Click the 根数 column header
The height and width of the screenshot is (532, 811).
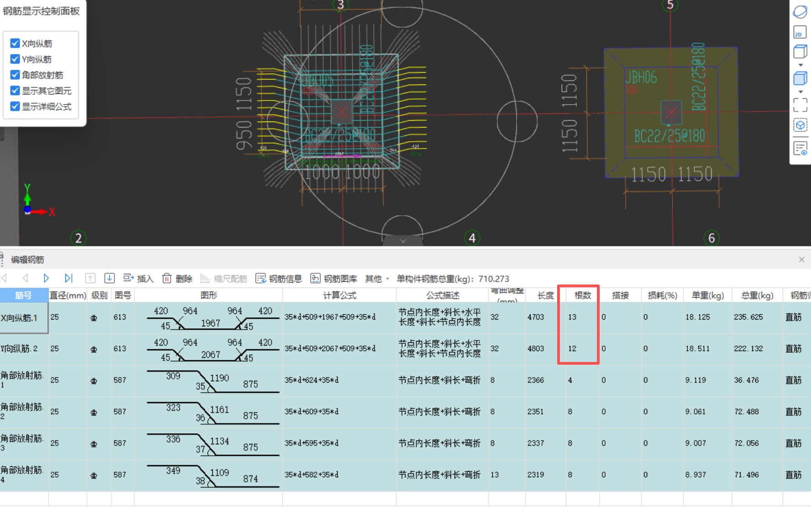click(x=583, y=295)
